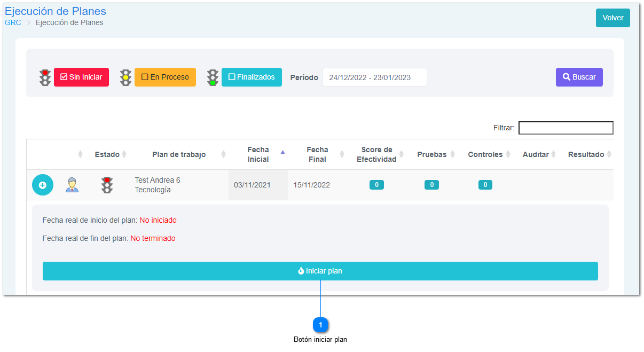The width and height of the screenshot is (644, 352).
Task: Sort by Fecha Inicial column
Action: pos(258,154)
